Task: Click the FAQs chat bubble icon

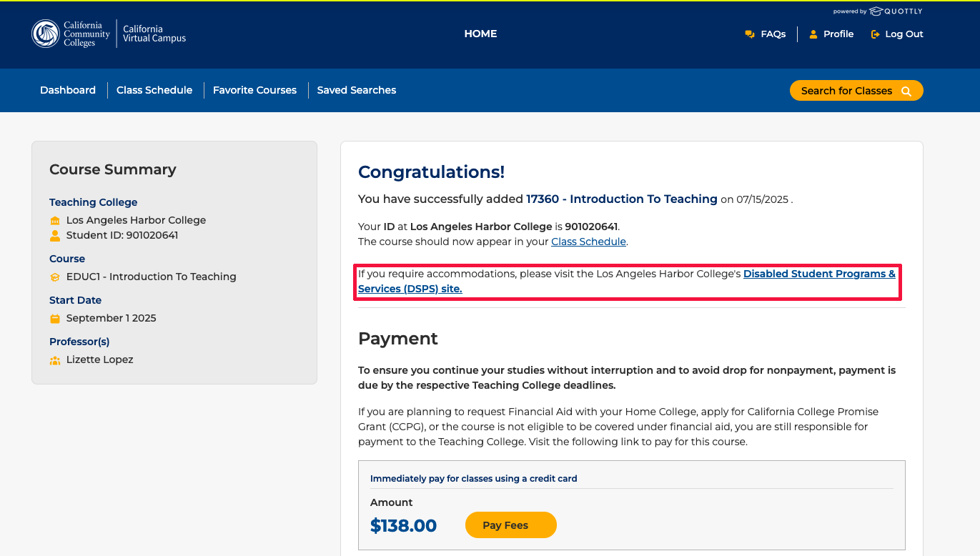Action: point(749,34)
